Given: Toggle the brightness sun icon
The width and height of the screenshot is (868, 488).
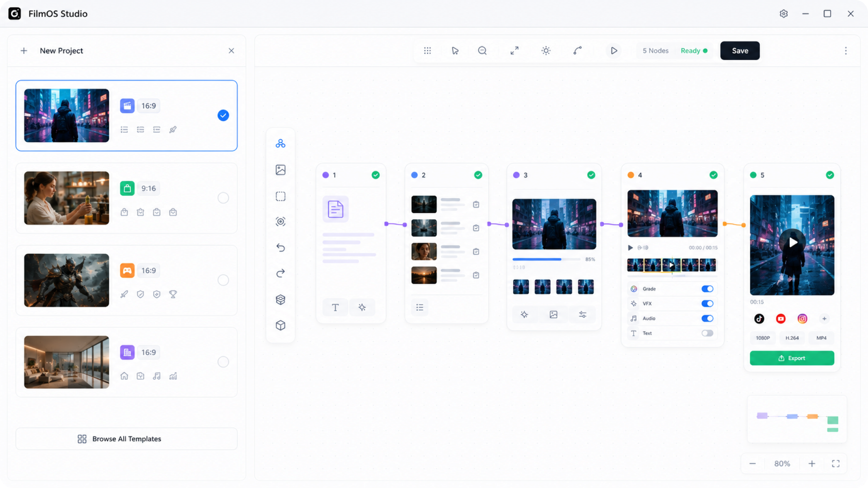Looking at the screenshot, I should pyautogui.click(x=546, y=51).
